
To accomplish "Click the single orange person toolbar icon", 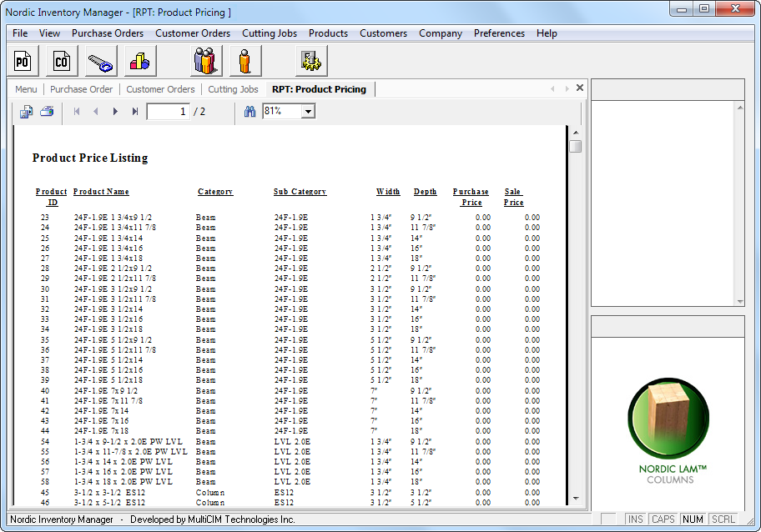I will pyautogui.click(x=245, y=61).
